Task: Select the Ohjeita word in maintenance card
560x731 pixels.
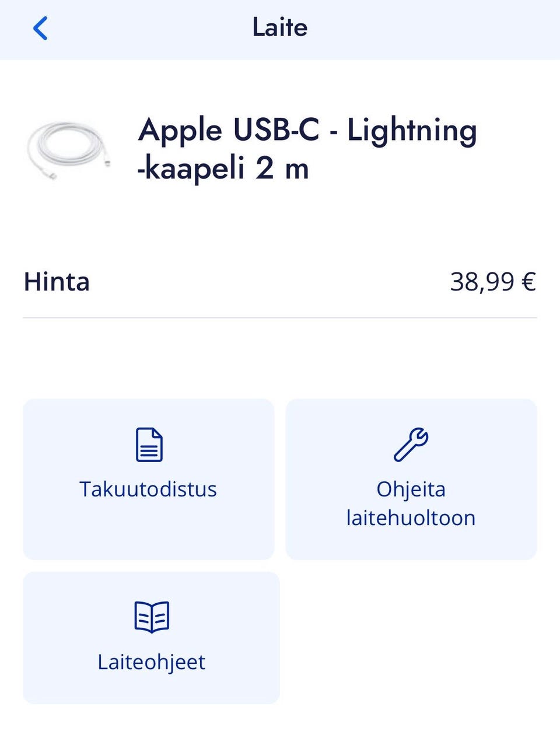Action: pyautogui.click(x=411, y=489)
